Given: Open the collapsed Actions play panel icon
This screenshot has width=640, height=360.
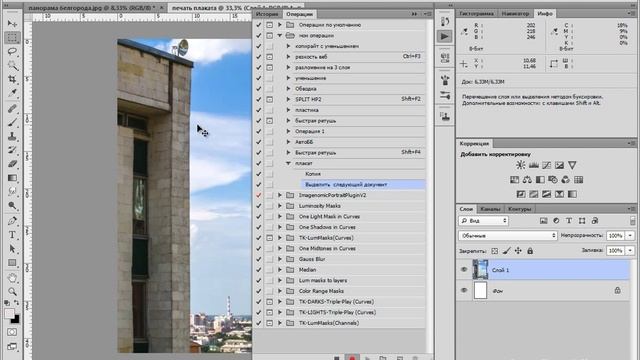Looking at the screenshot, I should pos(444,36).
